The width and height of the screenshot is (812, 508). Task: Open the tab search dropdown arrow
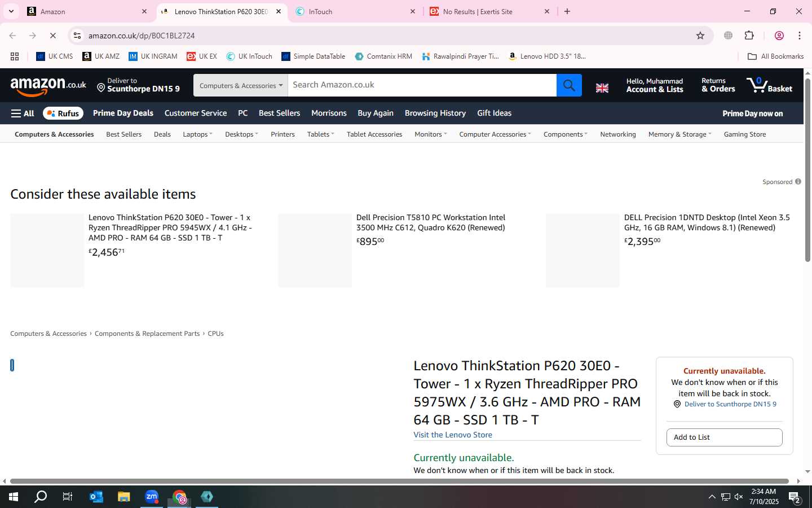(11, 11)
